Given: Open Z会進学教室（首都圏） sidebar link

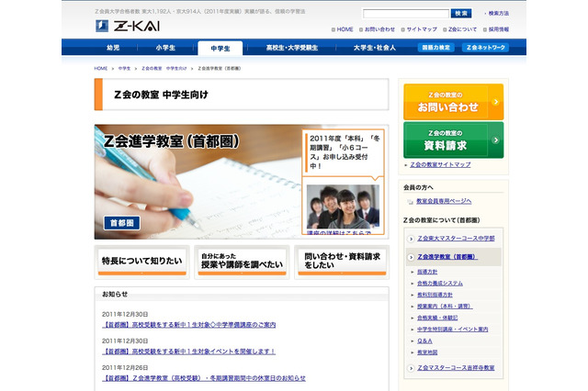Looking at the screenshot, I should coord(447,257).
